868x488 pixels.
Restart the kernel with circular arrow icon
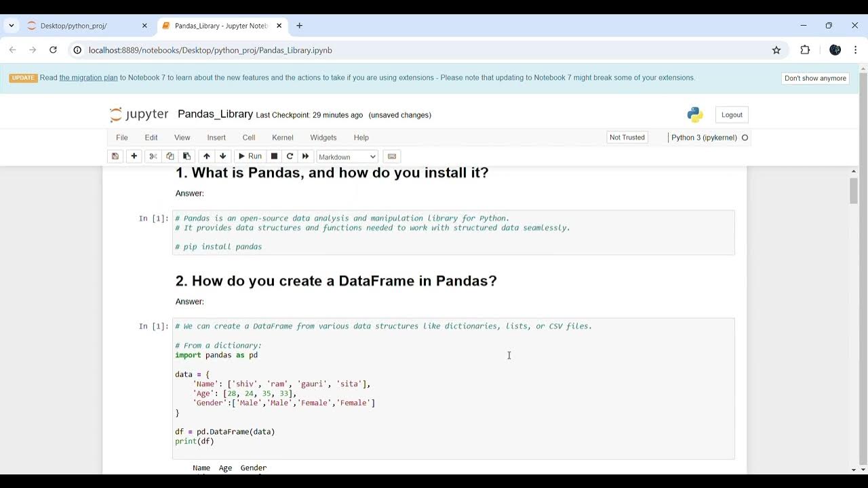tap(290, 156)
